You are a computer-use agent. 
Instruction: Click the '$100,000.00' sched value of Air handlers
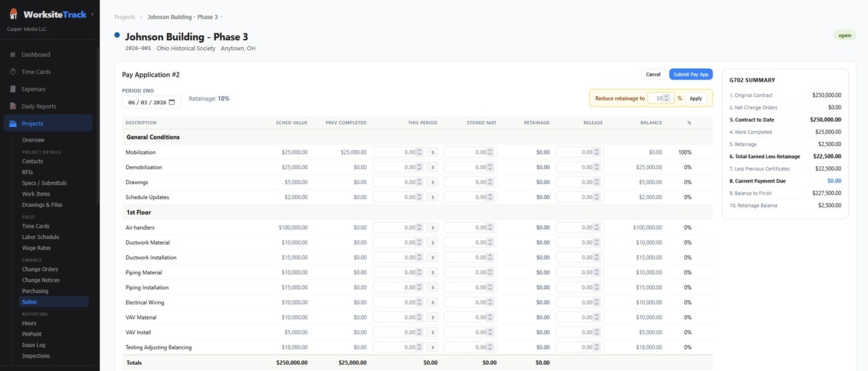point(293,228)
